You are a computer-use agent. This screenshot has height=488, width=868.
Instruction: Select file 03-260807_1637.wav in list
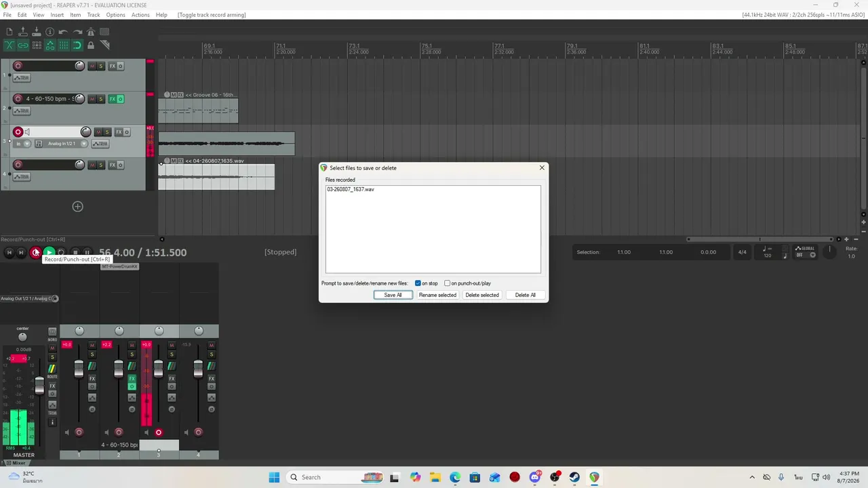pyautogui.click(x=351, y=189)
